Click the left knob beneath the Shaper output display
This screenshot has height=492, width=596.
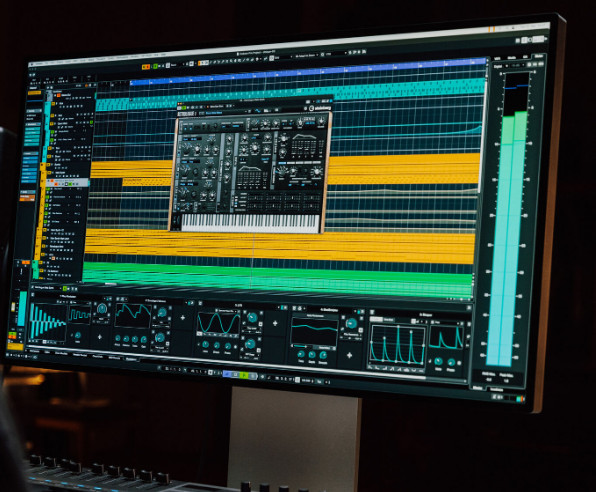438,361
